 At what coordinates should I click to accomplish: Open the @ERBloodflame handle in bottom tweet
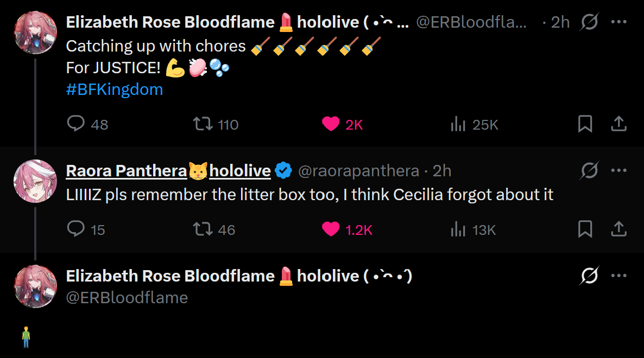pos(127,298)
